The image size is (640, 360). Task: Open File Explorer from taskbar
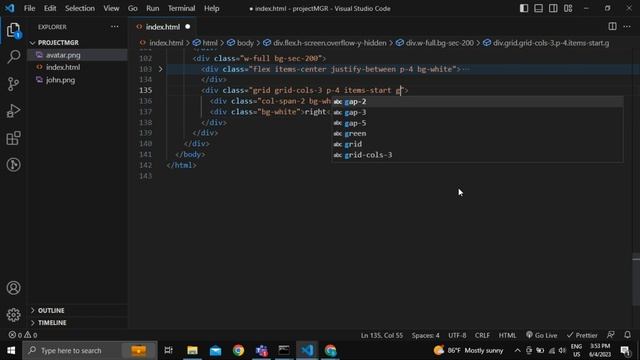tap(192, 350)
